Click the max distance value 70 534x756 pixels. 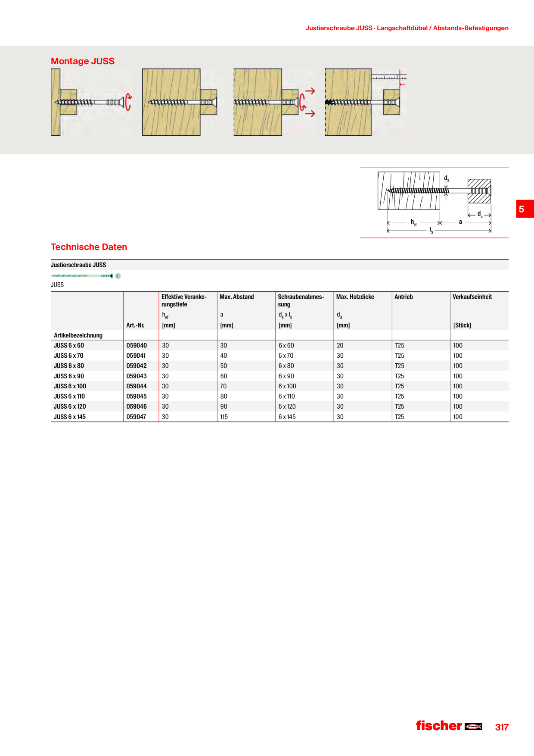[x=224, y=386]
